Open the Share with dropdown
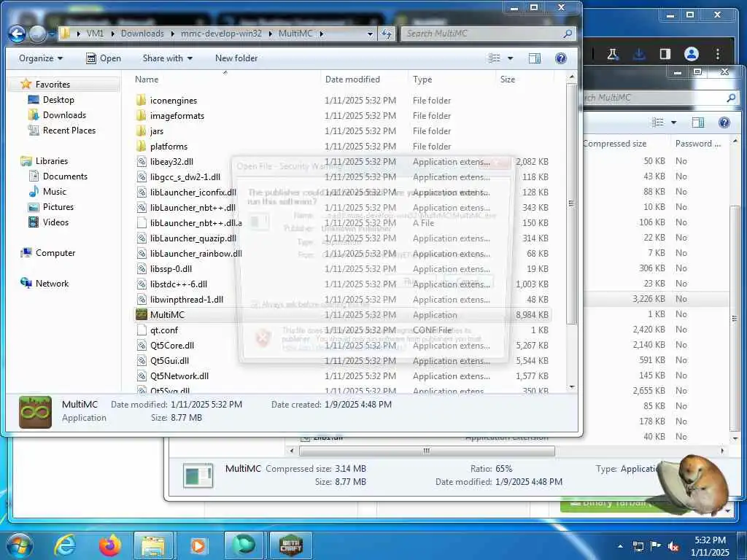This screenshot has width=747, height=560. 167,58
